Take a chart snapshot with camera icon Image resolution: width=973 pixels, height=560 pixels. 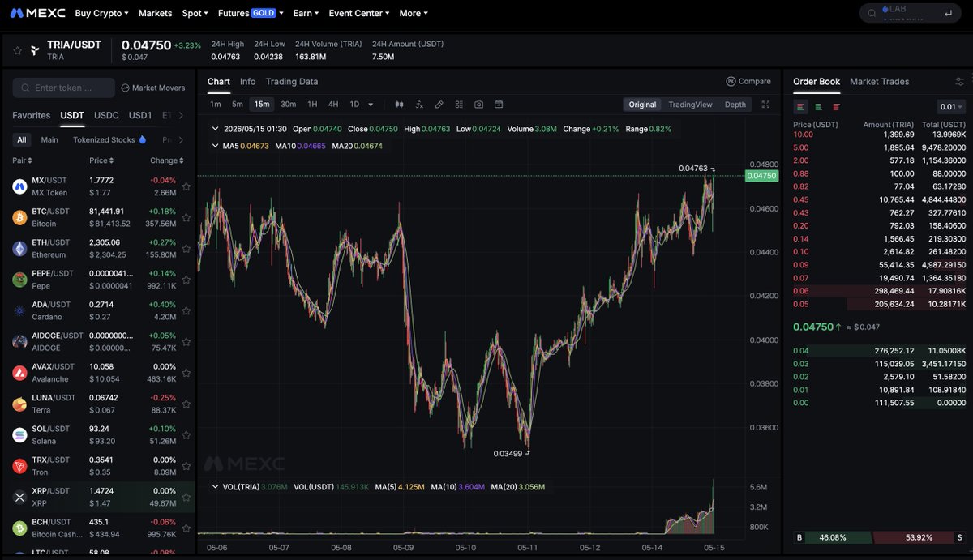[x=479, y=105]
